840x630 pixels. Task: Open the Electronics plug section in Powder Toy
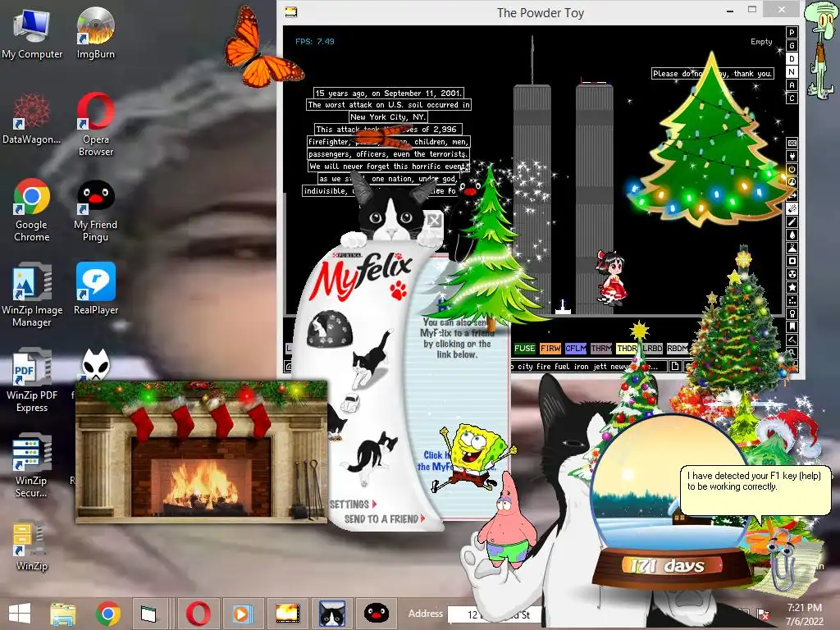(792, 157)
